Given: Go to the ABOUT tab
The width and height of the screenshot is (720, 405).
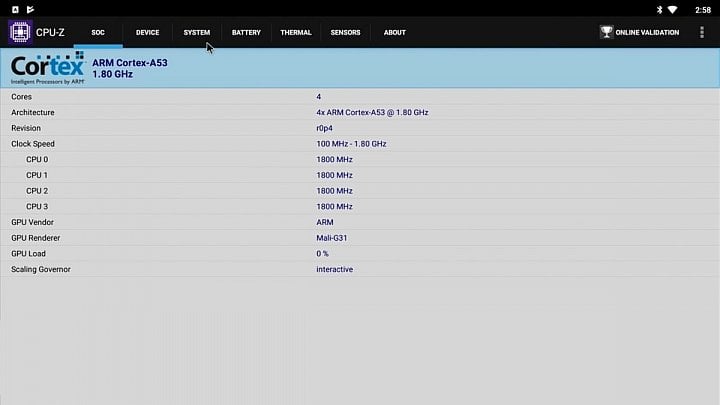Looking at the screenshot, I should 394,33.
